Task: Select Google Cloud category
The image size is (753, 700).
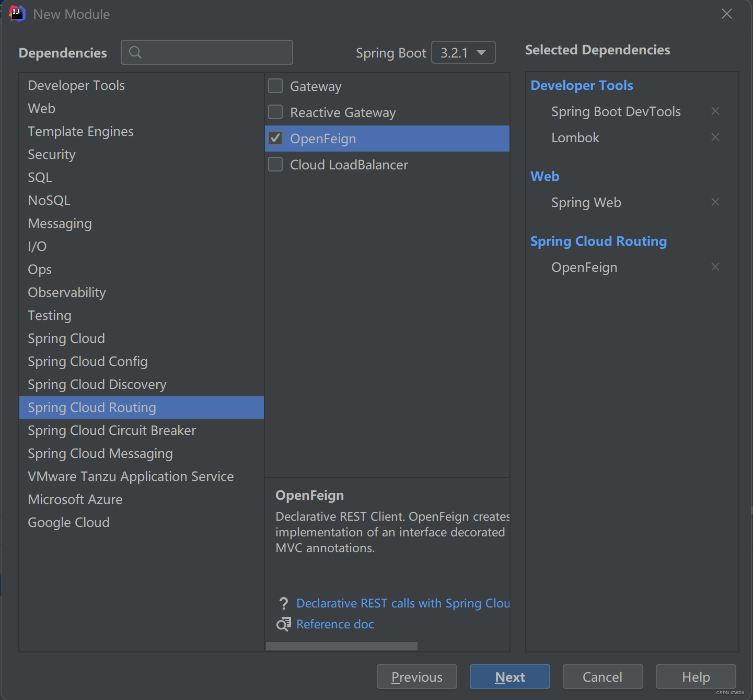Action: point(142,522)
